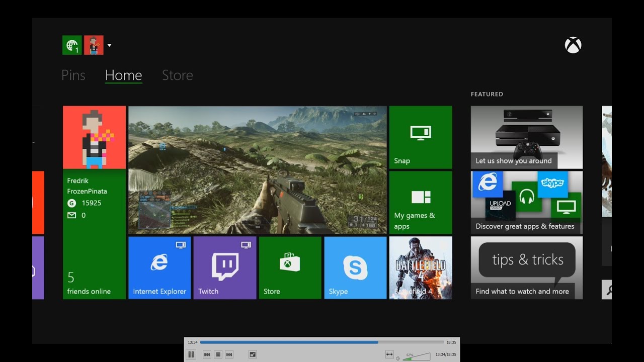Toggle the player view mode button
Image resolution: width=644 pixels, height=362 pixels.
point(253,354)
